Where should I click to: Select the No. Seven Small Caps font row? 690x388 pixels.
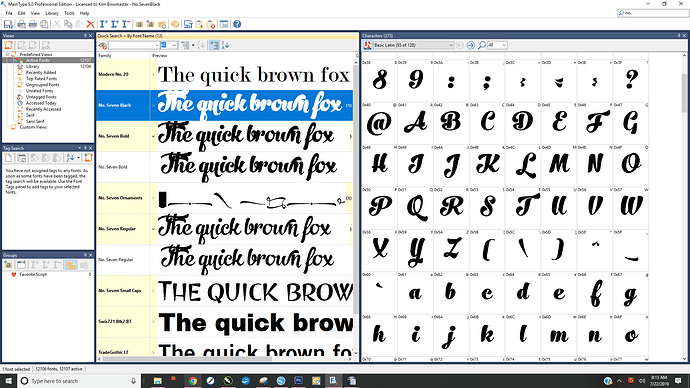[225, 291]
